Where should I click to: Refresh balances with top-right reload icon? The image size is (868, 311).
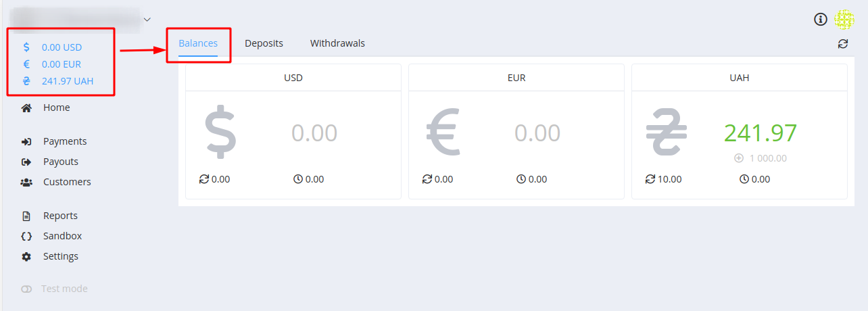tap(842, 43)
